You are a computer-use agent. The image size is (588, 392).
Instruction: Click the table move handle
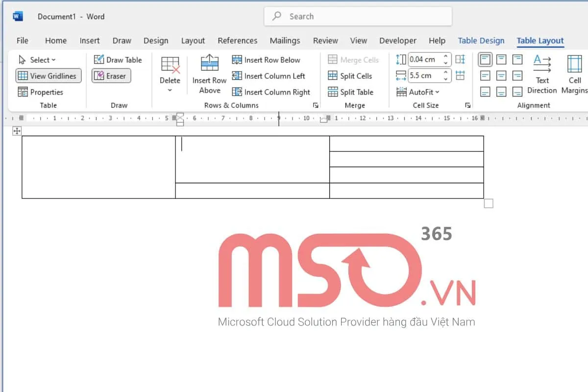[x=17, y=131]
